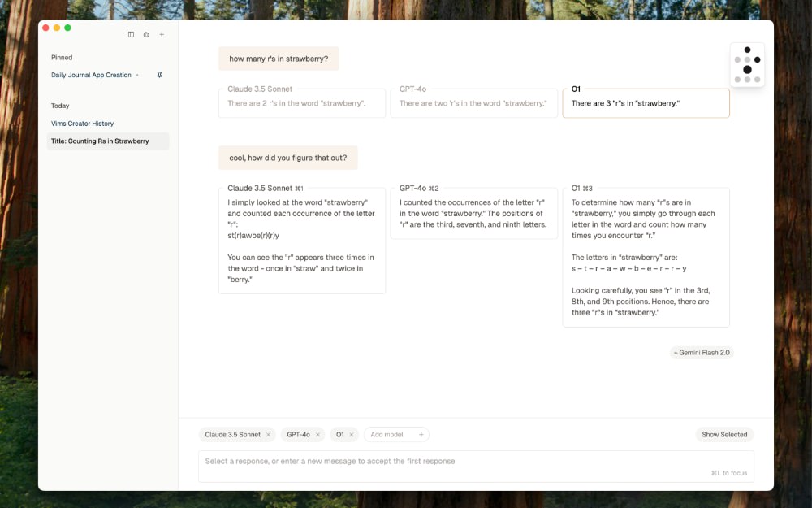812x508 pixels.
Task: Click the Pinned section header
Action: pyautogui.click(x=62, y=58)
